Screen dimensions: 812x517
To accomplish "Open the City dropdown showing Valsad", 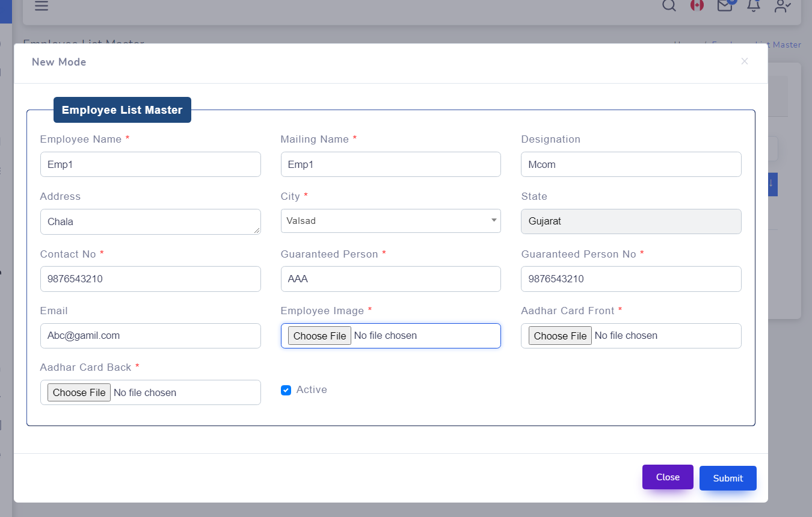I will coord(390,221).
